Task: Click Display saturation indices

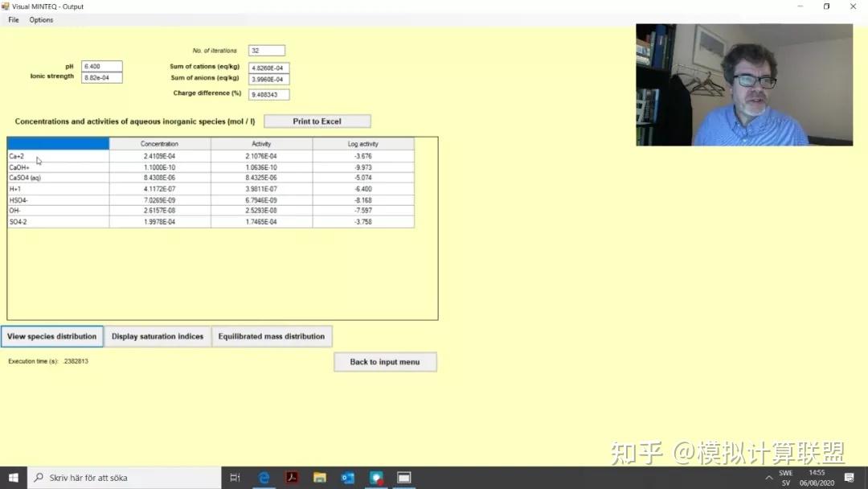Action: pos(158,335)
